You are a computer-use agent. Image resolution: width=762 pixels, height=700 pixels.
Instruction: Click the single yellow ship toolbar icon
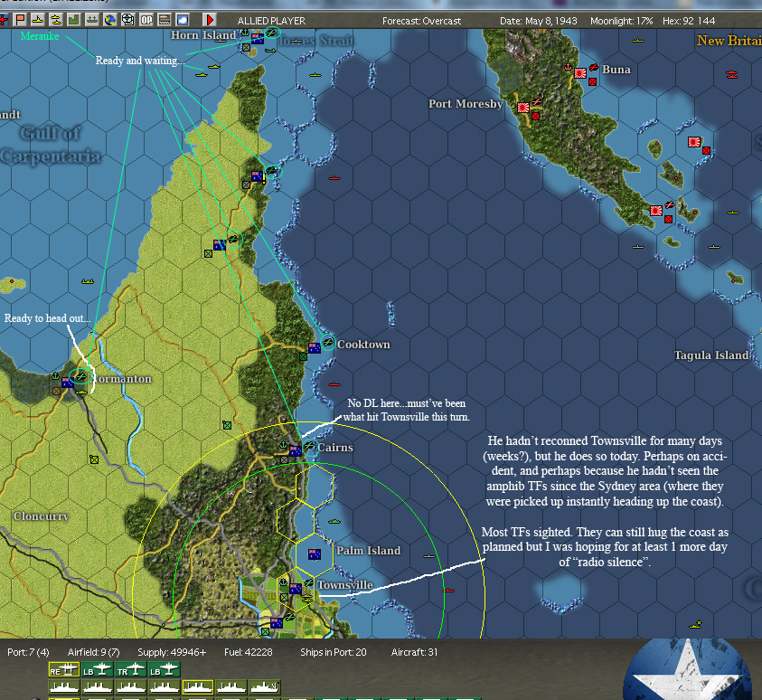[37, 20]
